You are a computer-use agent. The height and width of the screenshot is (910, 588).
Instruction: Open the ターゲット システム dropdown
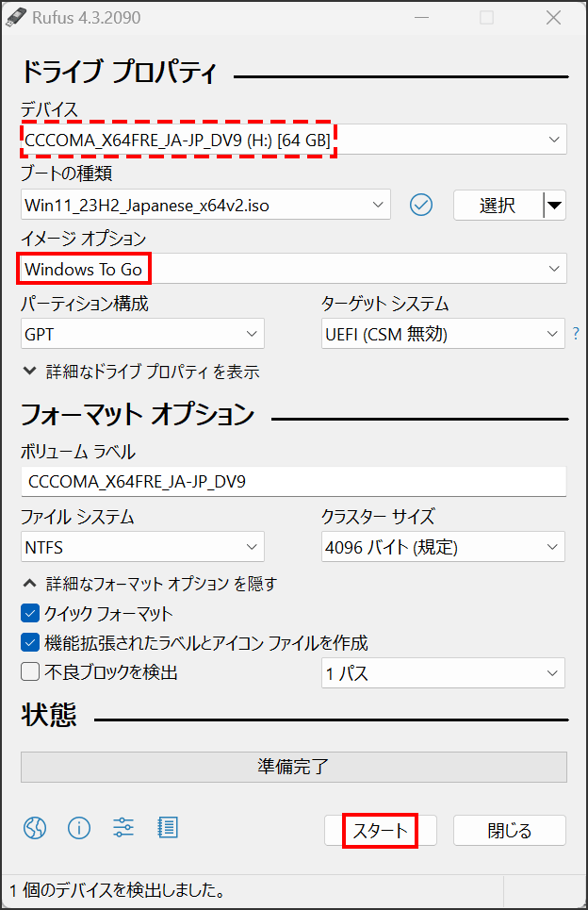[443, 334]
